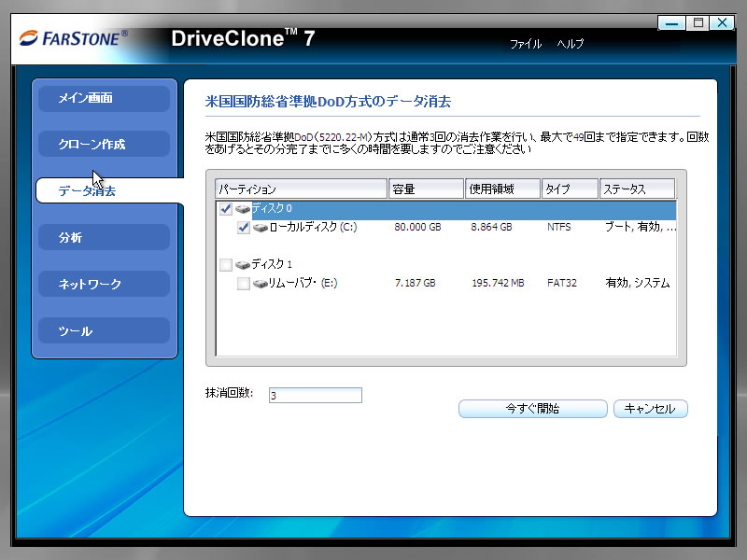Click the 抹消回数 input field
Image resolution: width=747 pixels, height=560 pixels.
[x=316, y=395]
